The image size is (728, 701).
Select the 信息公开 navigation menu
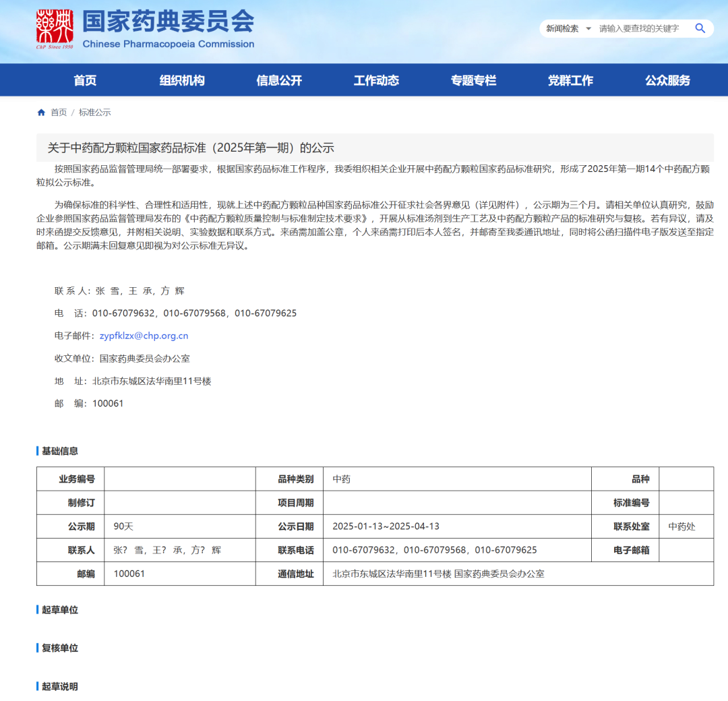[278, 80]
